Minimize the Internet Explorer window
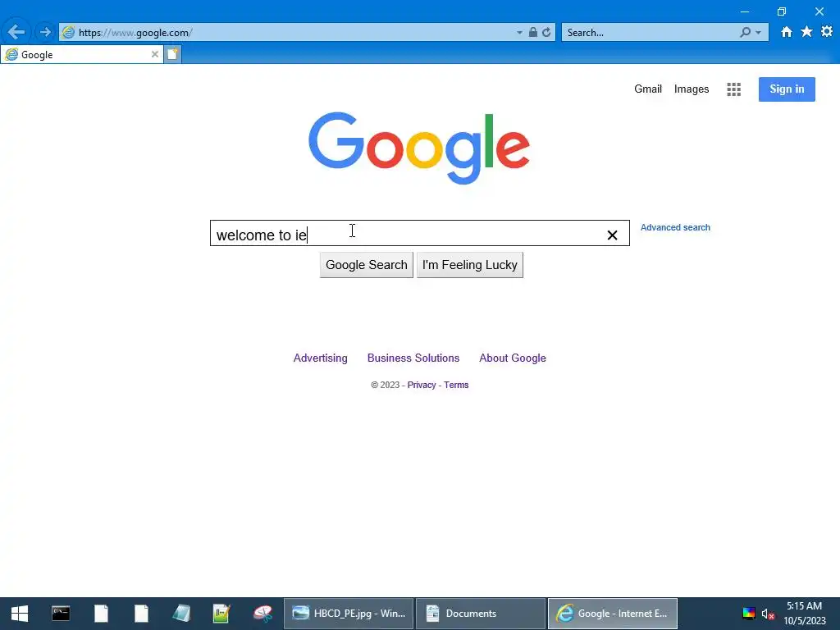 745,11
